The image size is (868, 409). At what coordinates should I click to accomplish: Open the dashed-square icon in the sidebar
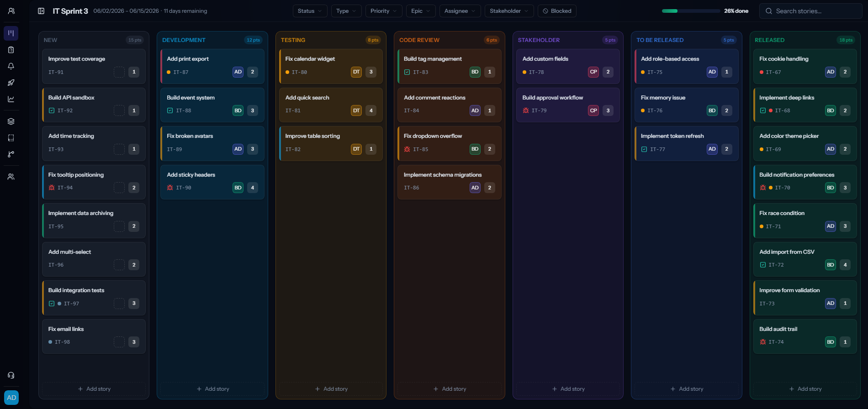tap(11, 138)
